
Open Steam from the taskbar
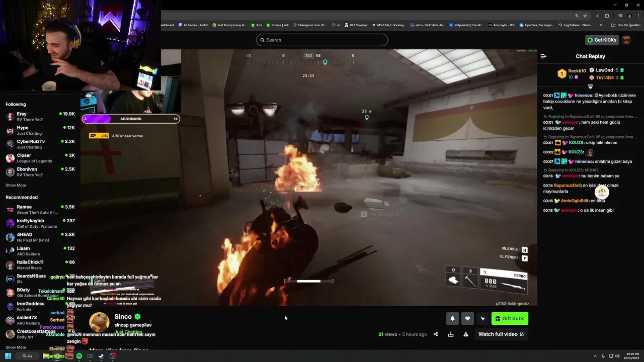click(x=101, y=356)
